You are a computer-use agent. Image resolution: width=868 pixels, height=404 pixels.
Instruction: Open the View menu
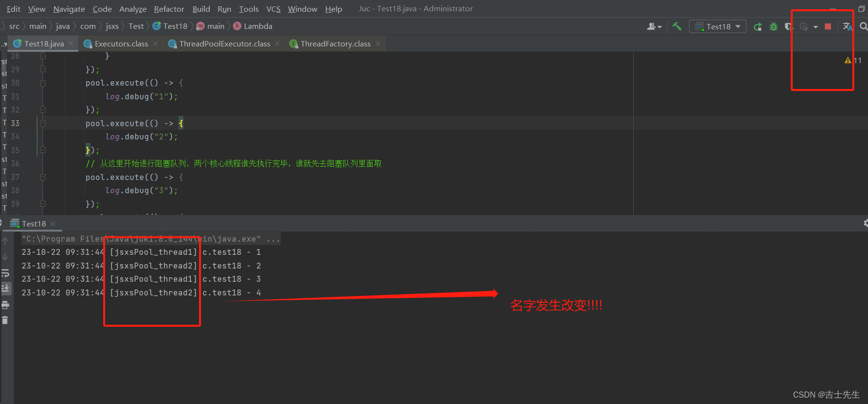click(37, 9)
